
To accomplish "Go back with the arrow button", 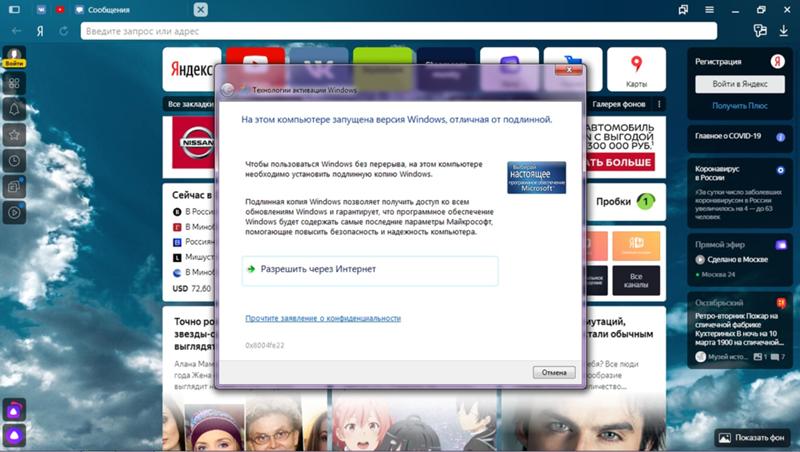I will click(x=16, y=31).
